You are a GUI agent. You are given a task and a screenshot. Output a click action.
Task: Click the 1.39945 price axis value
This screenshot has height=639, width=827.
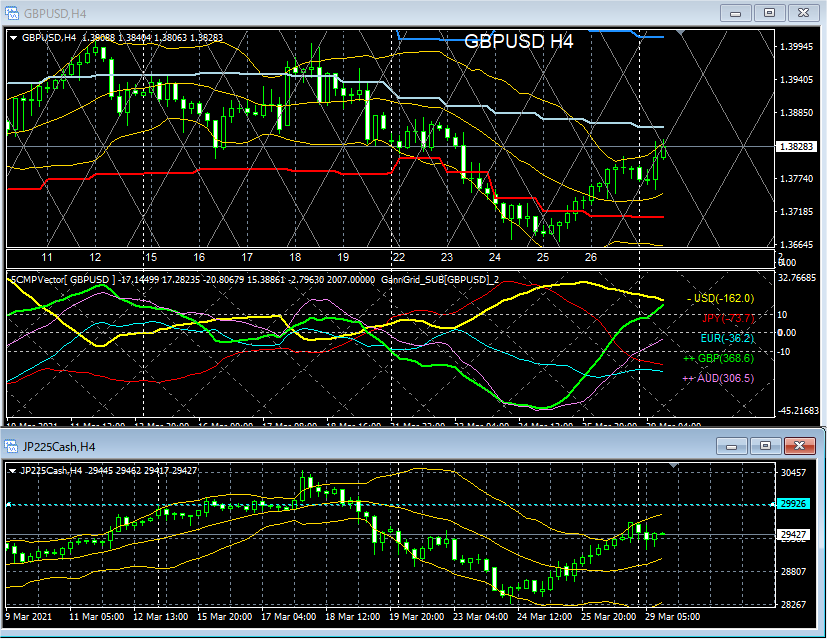pyautogui.click(x=796, y=47)
